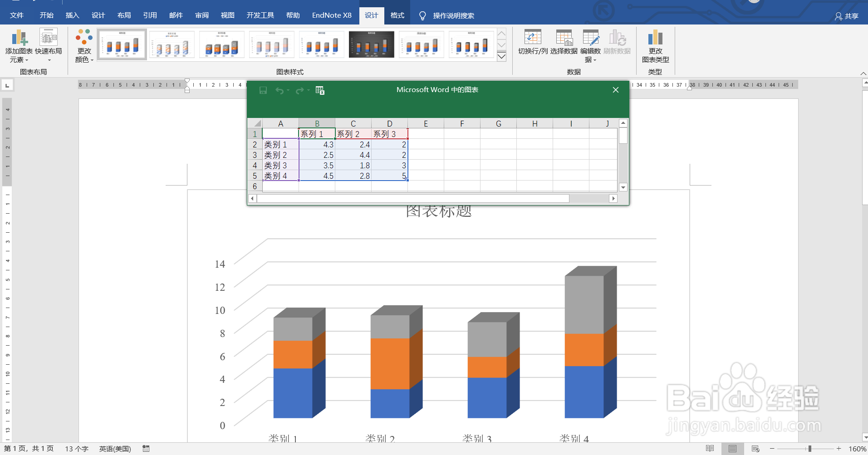Switch to Read Mode view
This screenshot has width=868, height=455.
[710, 449]
